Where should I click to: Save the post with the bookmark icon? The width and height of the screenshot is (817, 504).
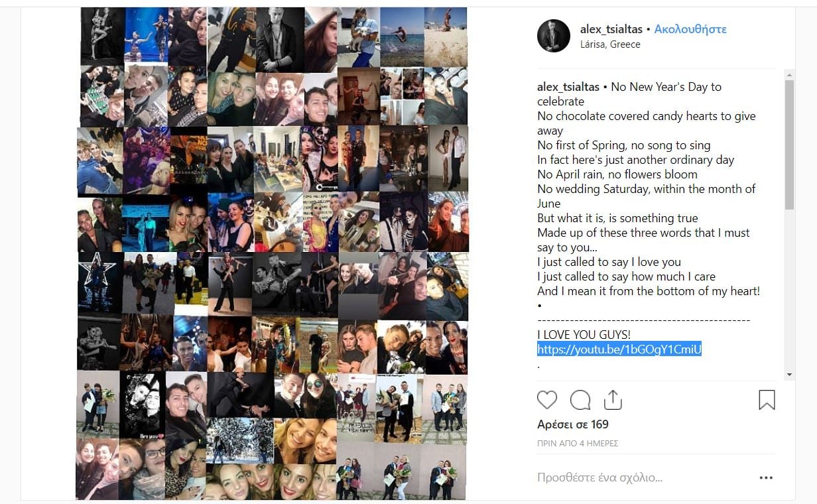[x=767, y=400]
